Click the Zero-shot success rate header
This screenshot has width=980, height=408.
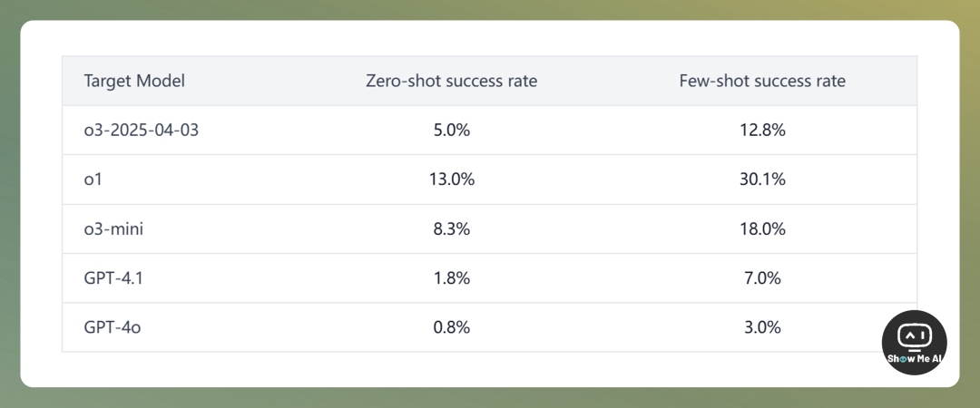click(451, 81)
